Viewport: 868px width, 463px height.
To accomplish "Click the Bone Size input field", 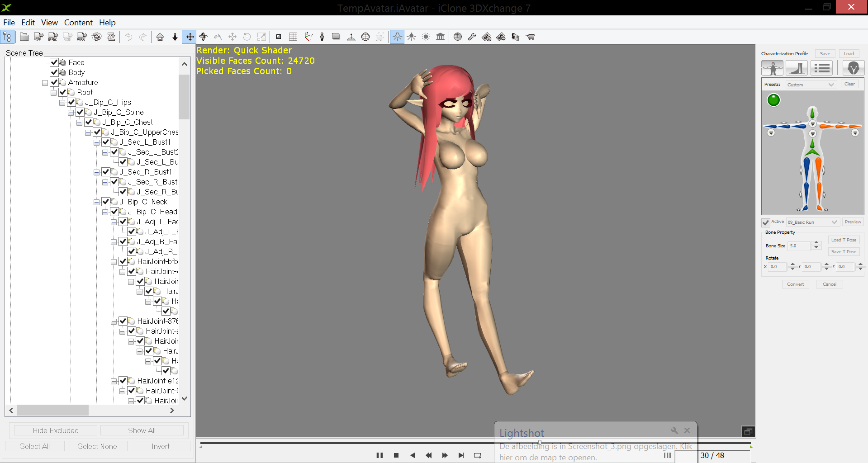I will coord(799,246).
